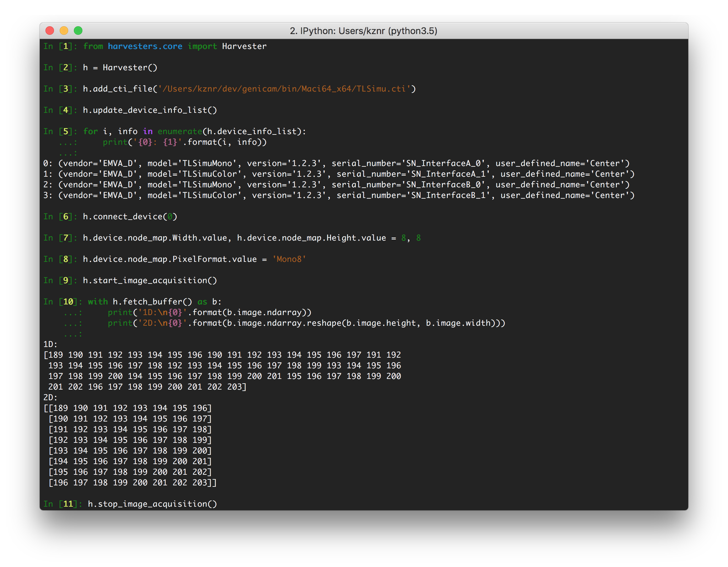The image size is (728, 567).
Task: Click the 'In [10]:' prompt label
Action: click(63, 302)
